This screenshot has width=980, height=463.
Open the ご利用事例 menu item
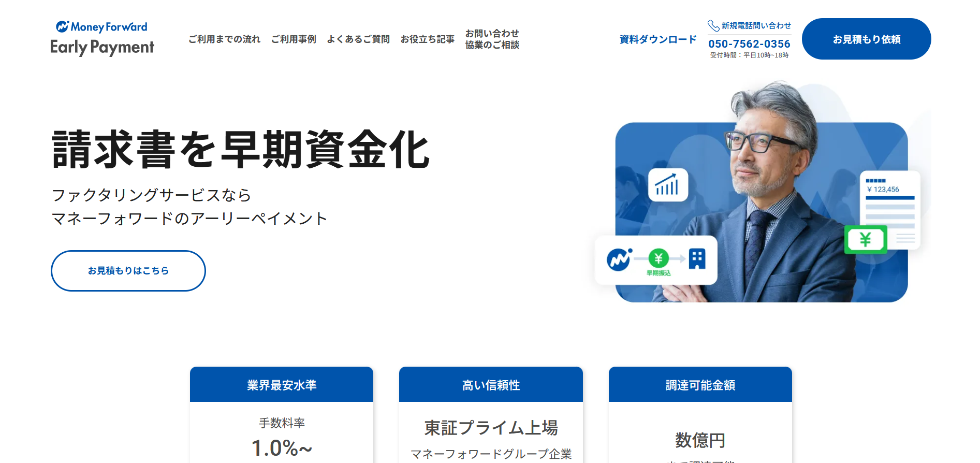294,39
